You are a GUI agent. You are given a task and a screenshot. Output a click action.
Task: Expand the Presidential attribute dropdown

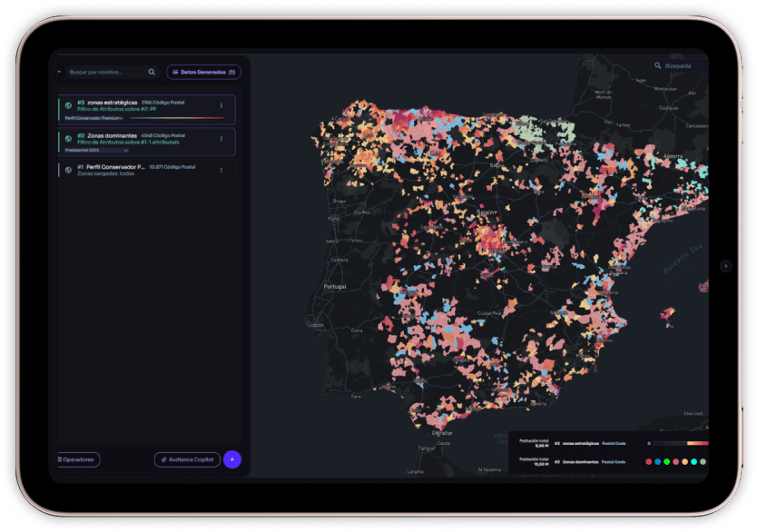pyautogui.click(x=125, y=151)
